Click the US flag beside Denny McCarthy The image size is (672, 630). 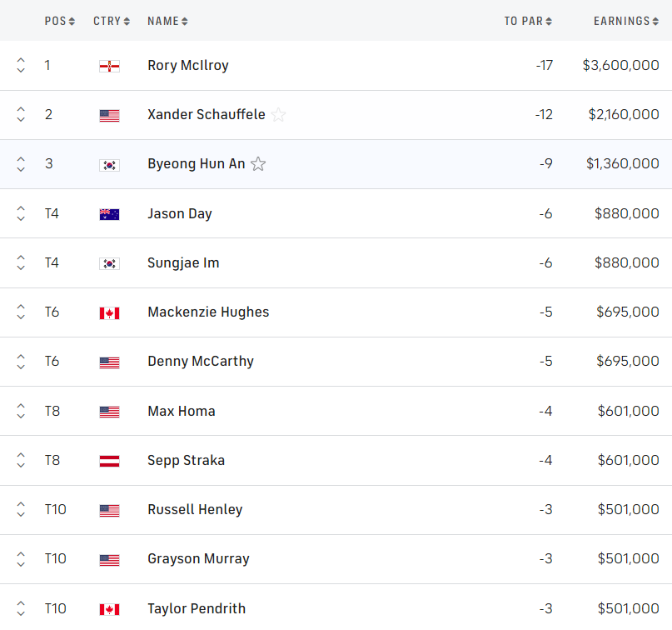(x=109, y=362)
